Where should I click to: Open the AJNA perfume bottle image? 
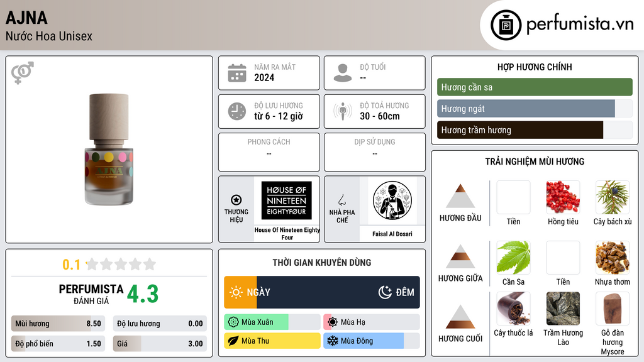click(x=109, y=150)
